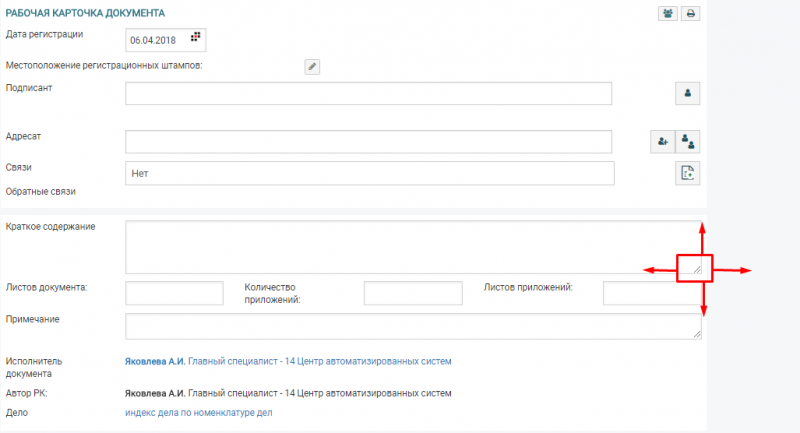This screenshot has height=433, width=800.
Task: Click the add document link icon for Связи
Action: tap(688, 173)
